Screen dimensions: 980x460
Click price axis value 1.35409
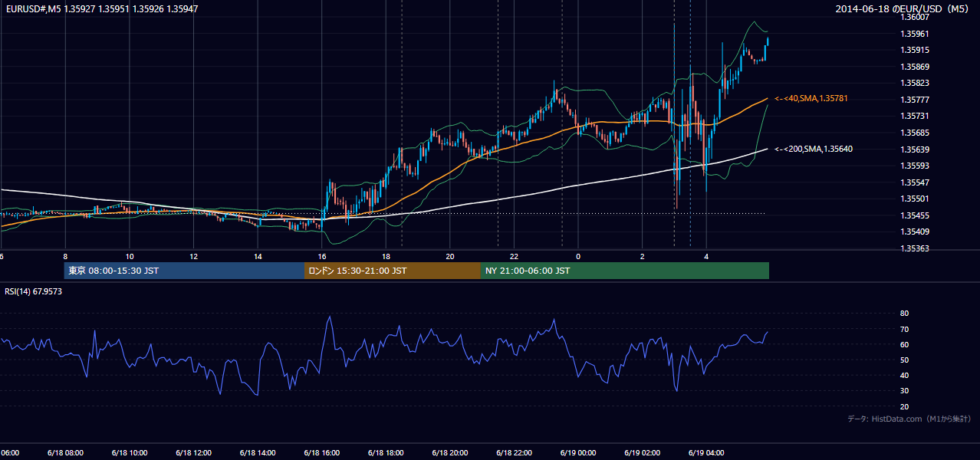coord(914,232)
